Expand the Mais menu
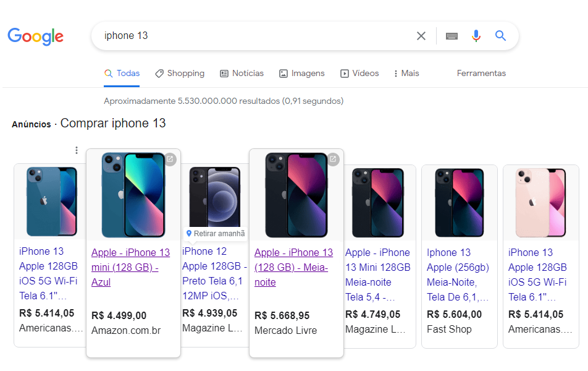Viewport: 588px width, 371px height. tap(406, 73)
